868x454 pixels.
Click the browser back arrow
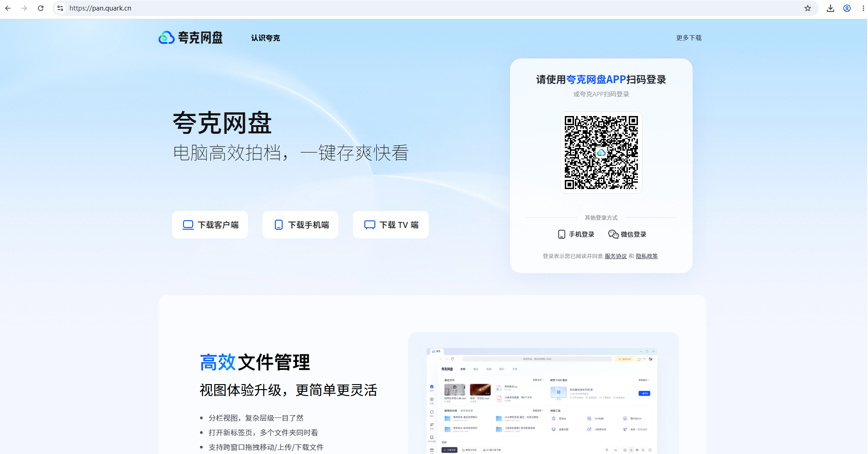point(8,8)
